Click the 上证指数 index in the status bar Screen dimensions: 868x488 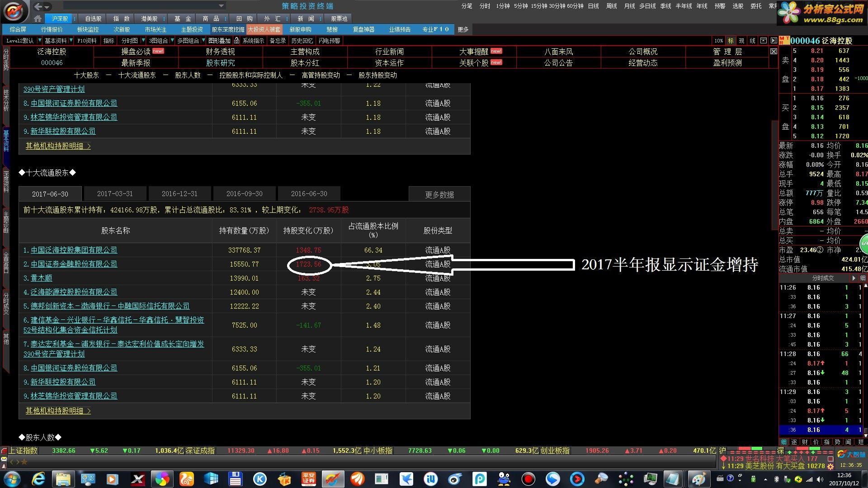click(x=24, y=450)
